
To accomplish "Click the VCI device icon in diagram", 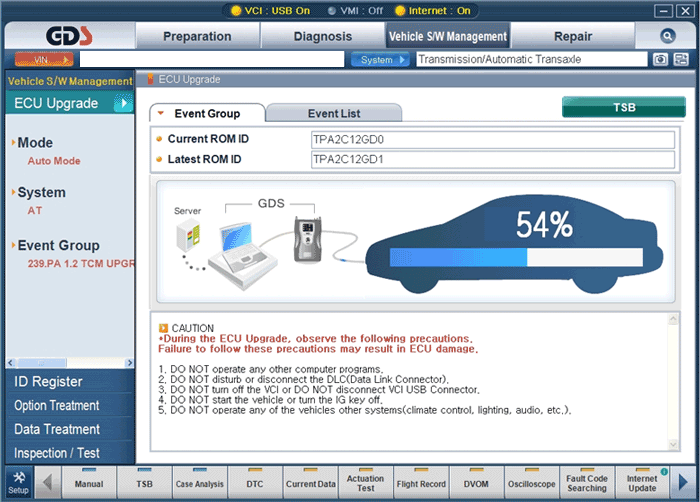I will click(x=307, y=239).
